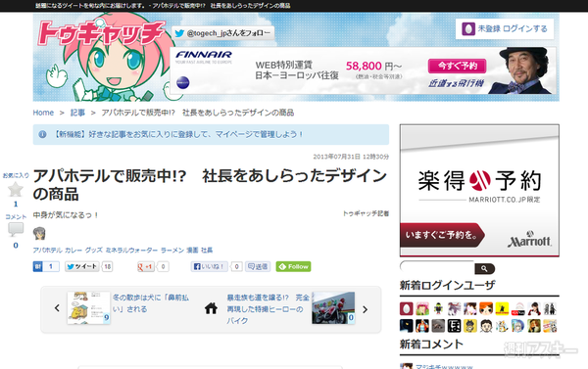The image size is (588, 369).
Task: Open the egg avatar user in 新着ログインユーザ
Action: pos(406,308)
